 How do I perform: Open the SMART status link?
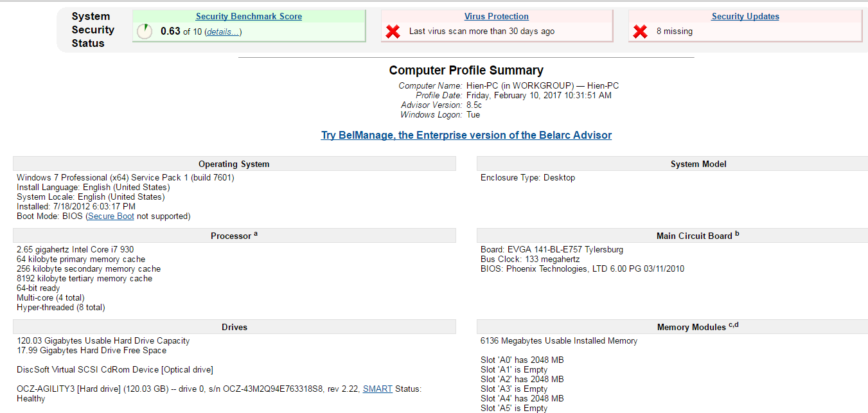(x=378, y=389)
